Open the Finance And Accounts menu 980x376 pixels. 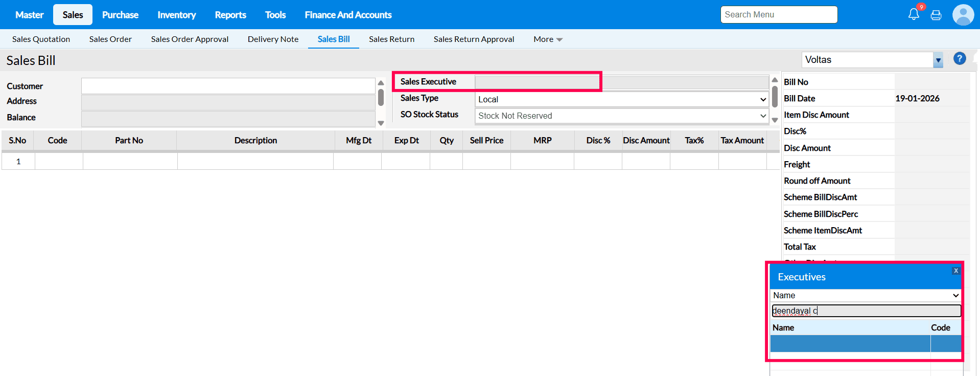(348, 15)
